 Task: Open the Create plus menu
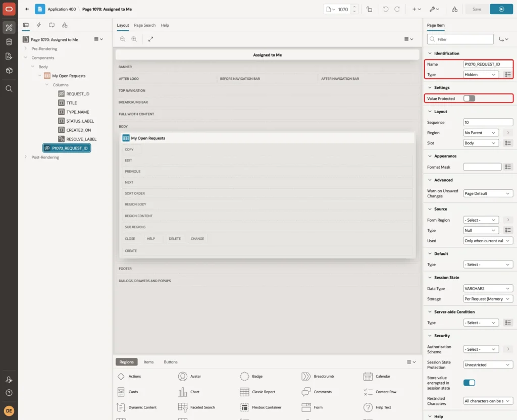click(x=417, y=9)
